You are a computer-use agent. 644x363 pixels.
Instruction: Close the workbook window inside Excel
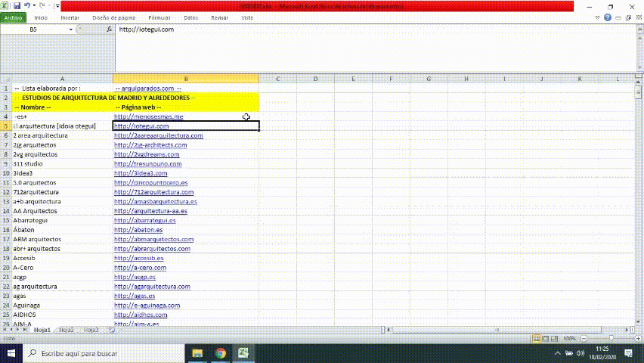pyautogui.click(x=639, y=17)
